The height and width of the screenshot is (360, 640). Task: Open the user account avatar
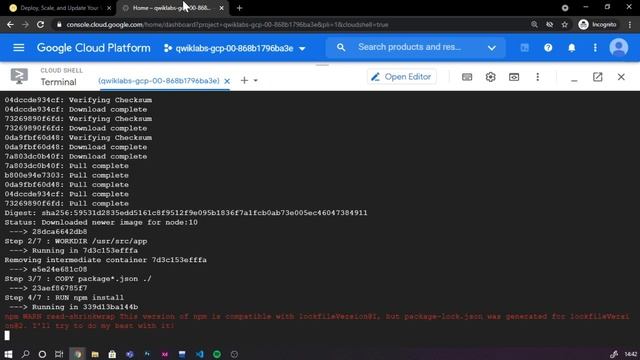618,48
